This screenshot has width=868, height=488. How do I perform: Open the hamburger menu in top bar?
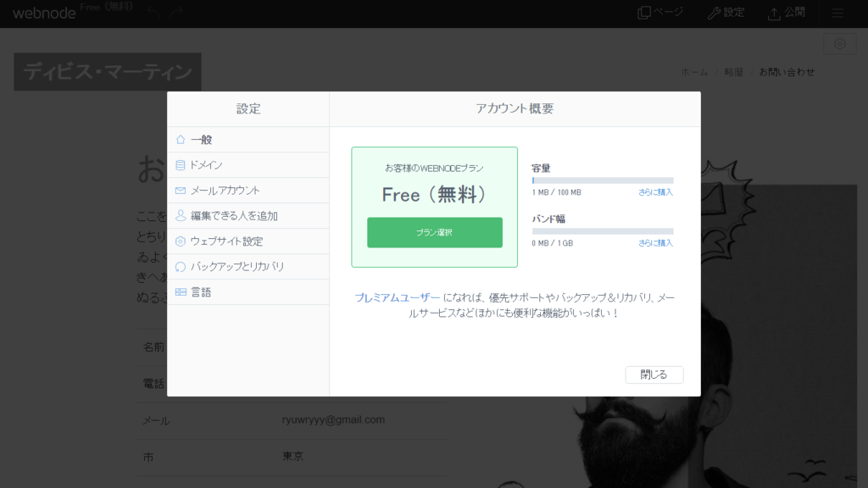(837, 13)
